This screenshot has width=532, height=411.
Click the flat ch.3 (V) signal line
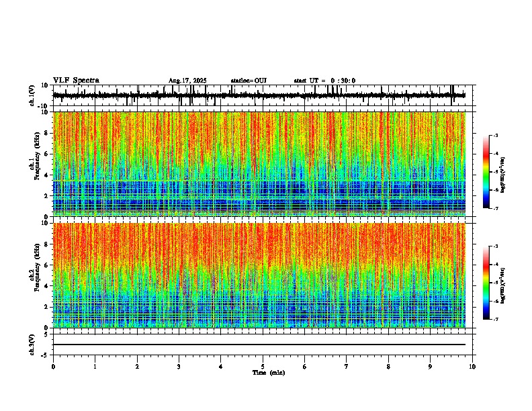(x=259, y=345)
